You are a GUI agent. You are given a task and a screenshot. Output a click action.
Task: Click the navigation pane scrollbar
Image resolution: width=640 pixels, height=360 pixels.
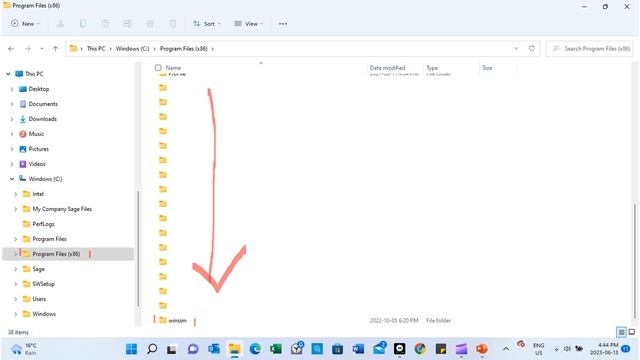point(138,249)
